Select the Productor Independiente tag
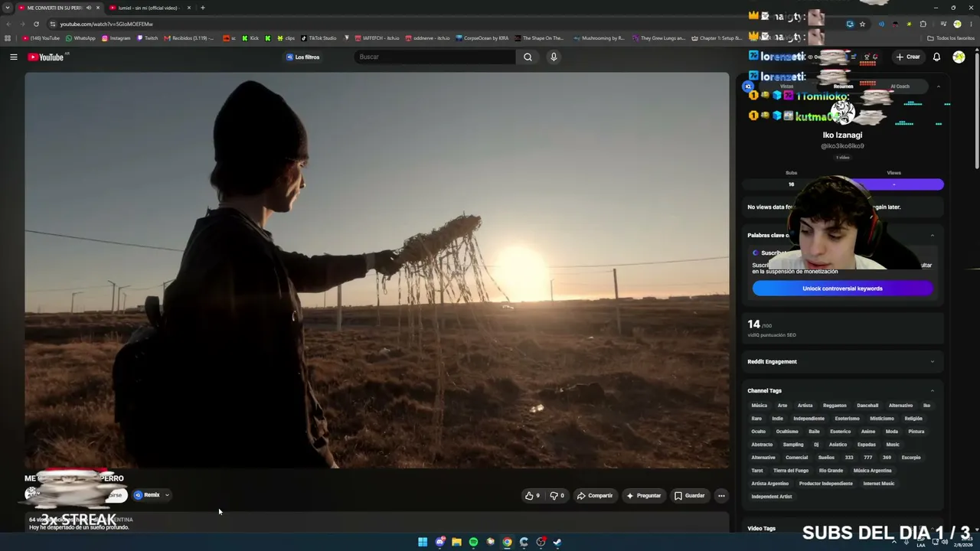The image size is (980, 551). pos(825,484)
